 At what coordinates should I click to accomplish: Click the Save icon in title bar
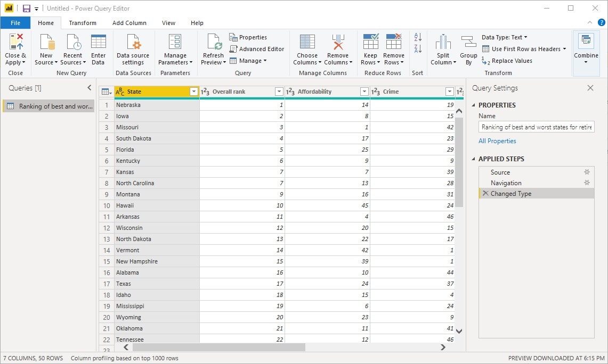click(26, 8)
